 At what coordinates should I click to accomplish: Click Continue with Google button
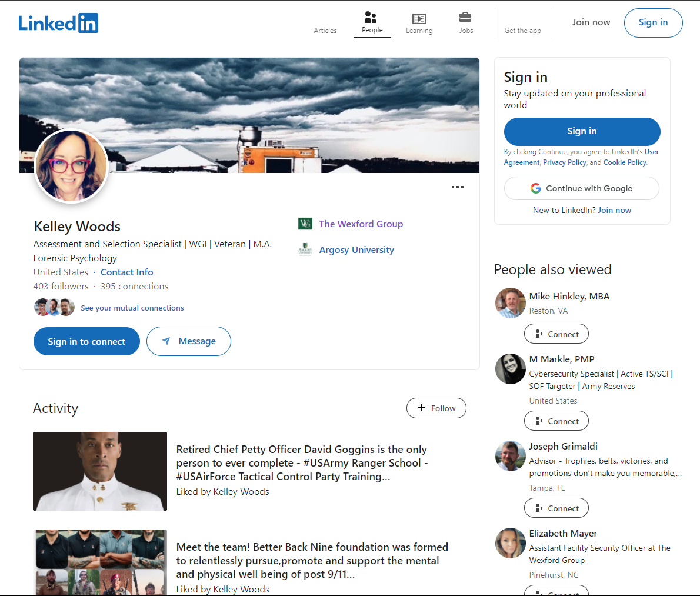582,188
